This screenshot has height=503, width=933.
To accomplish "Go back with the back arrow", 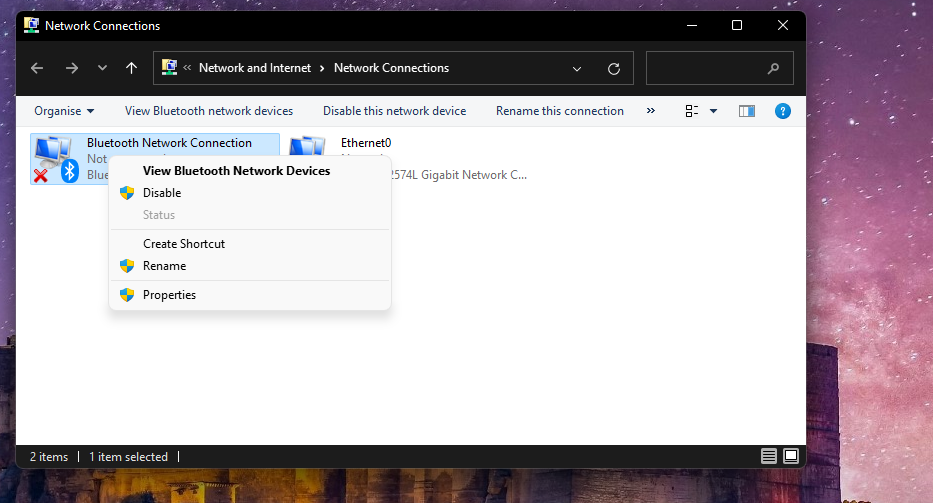I will pyautogui.click(x=37, y=68).
